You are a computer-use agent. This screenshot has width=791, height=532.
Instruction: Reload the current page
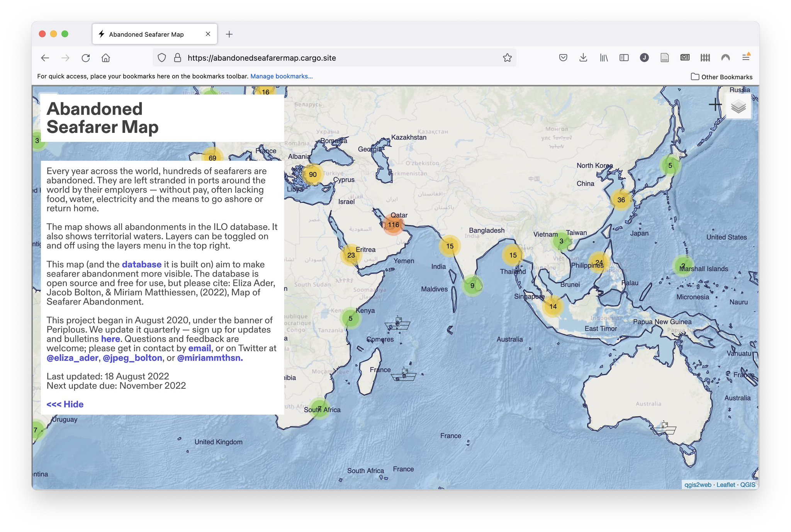pos(86,58)
